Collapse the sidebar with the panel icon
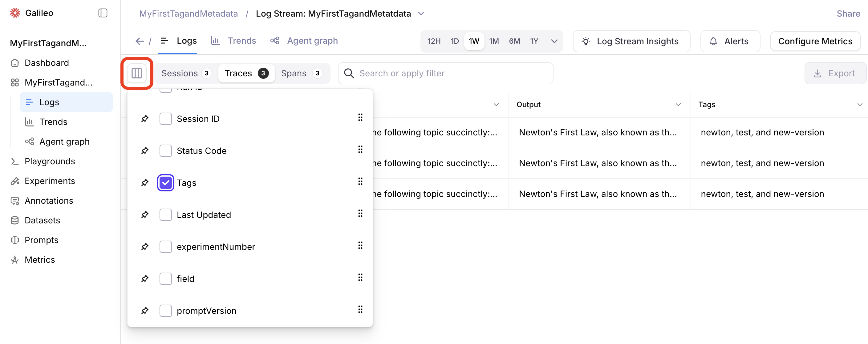Screen dimensions: 868x344 (103, 13)
